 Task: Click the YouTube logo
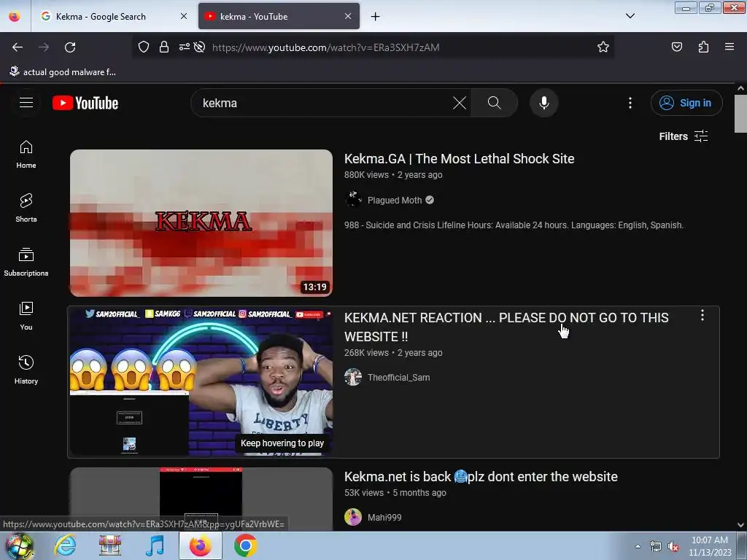pyautogui.click(x=85, y=103)
